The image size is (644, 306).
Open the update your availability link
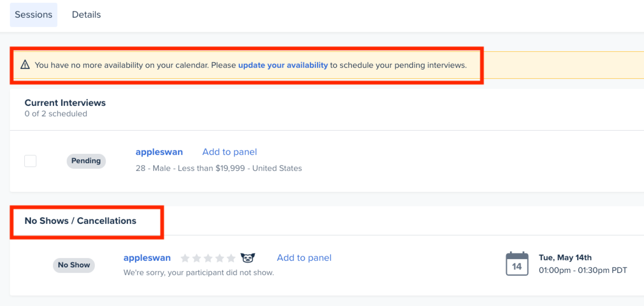pyautogui.click(x=283, y=65)
